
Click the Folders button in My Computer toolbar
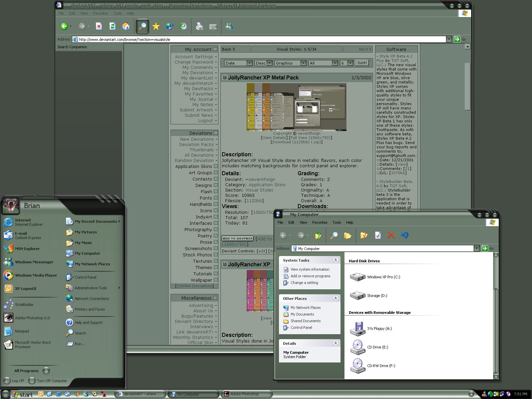click(x=348, y=235)
